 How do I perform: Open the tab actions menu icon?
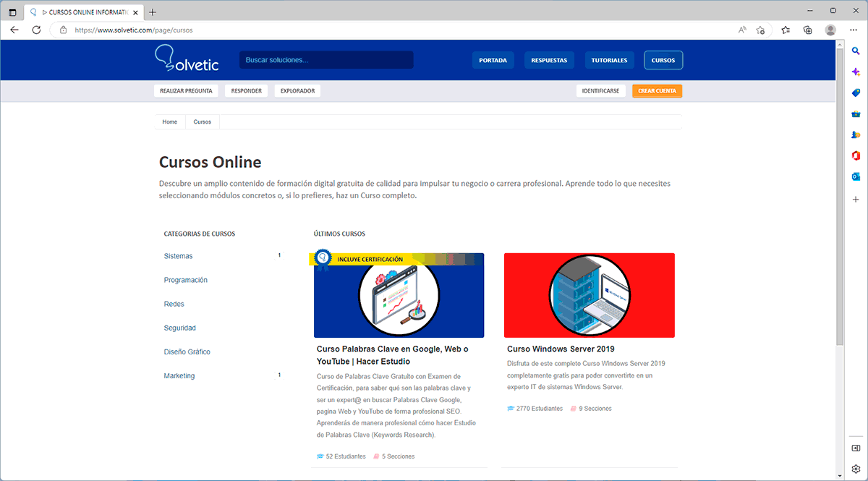pos(12,12)
